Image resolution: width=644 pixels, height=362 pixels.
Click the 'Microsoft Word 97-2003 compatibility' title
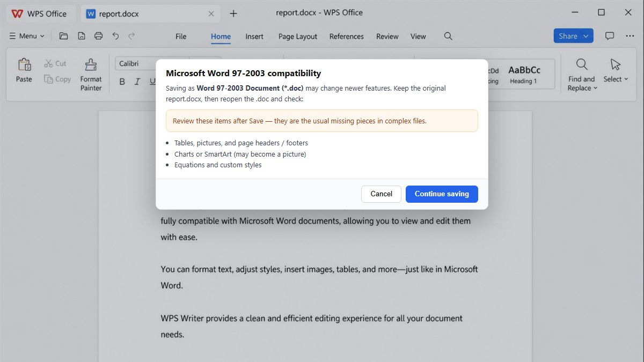click(x=243, y=73)
